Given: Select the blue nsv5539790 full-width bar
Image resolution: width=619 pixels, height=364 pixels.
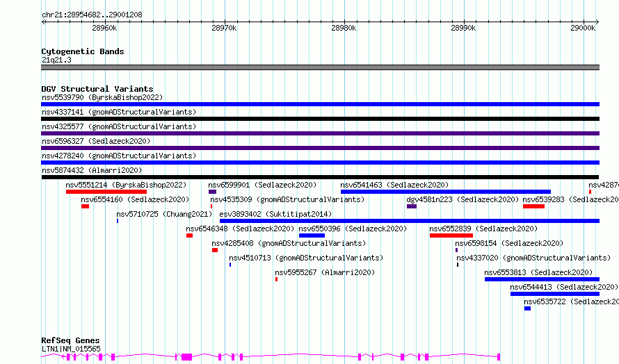Looking at the screenshot, I should (x=320, y=104).
